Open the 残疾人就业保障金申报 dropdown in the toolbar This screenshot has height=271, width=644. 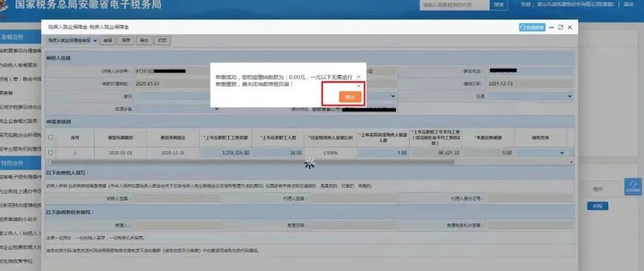[x=72, y=41]
